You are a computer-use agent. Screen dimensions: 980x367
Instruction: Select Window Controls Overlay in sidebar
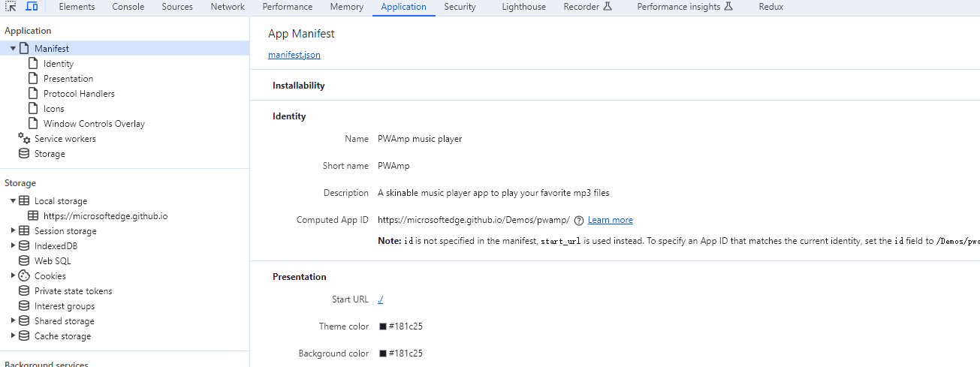pyautogui.click(x=94, y=124)
